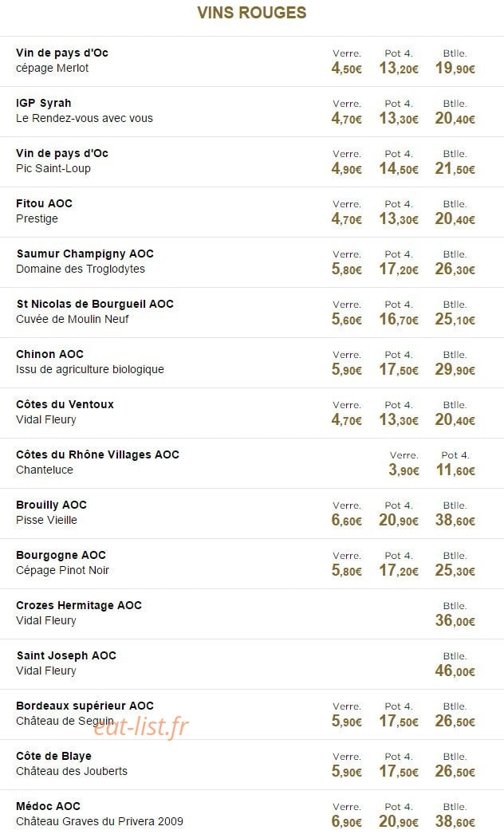Image resolution: width=504 pixels, height=834 pixels.
Task: Select the Côte de Blaye title
Action: click(53, 756)
